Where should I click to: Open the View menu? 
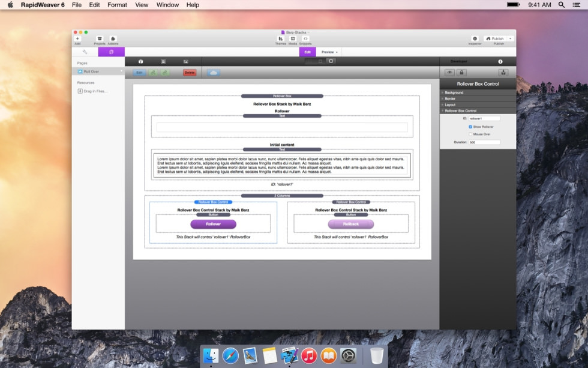(142, 5)
